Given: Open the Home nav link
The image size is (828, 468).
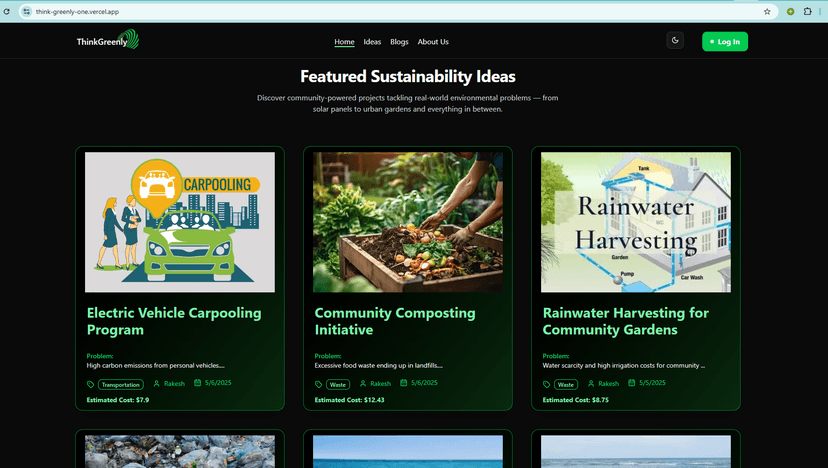Looking at the screenshot, I should point(344,42).
